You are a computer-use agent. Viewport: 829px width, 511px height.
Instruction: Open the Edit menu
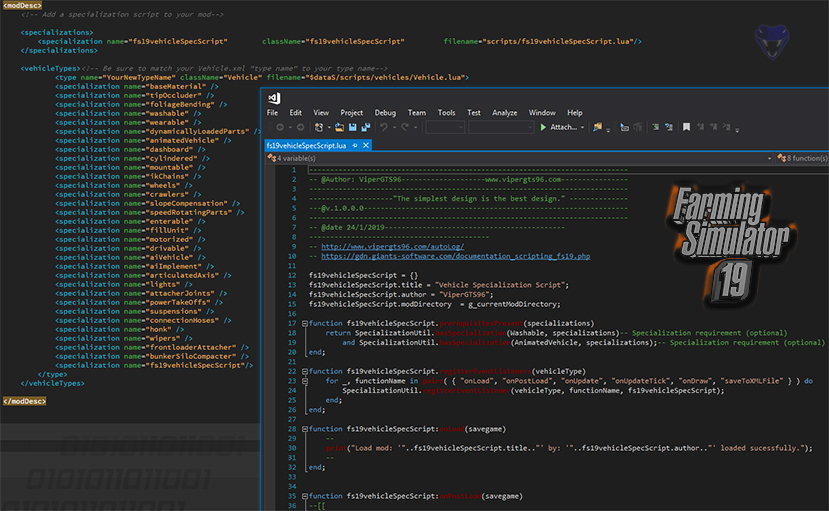pyautogui.click(x=296, y=113)
